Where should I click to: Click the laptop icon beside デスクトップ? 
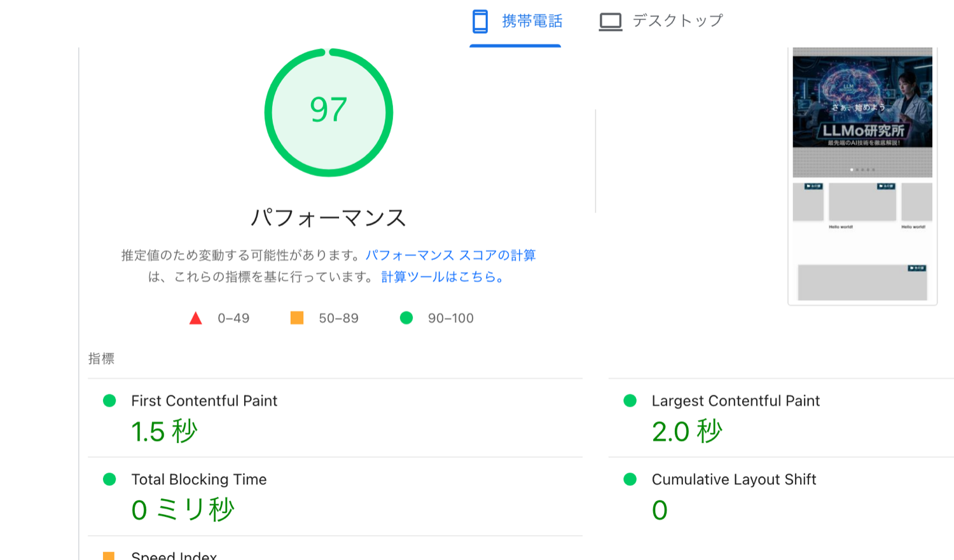click(x=611, y=20)
